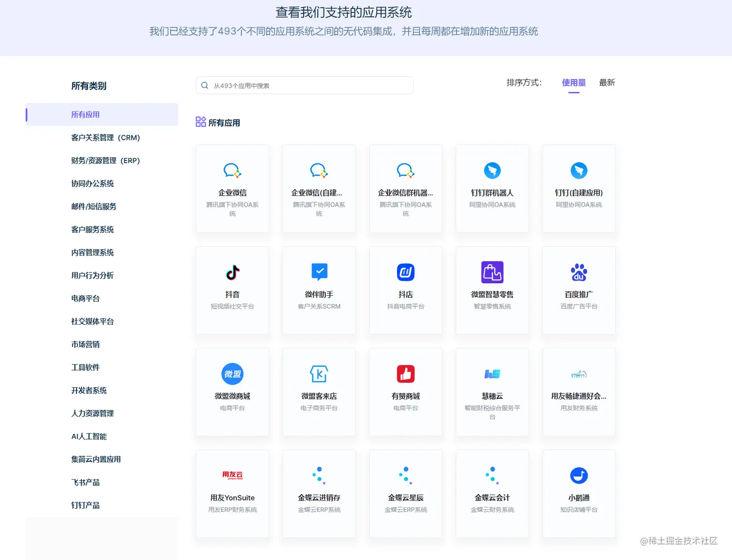Select the 钉钉群机器人 icon

click(x=492, y=170)
